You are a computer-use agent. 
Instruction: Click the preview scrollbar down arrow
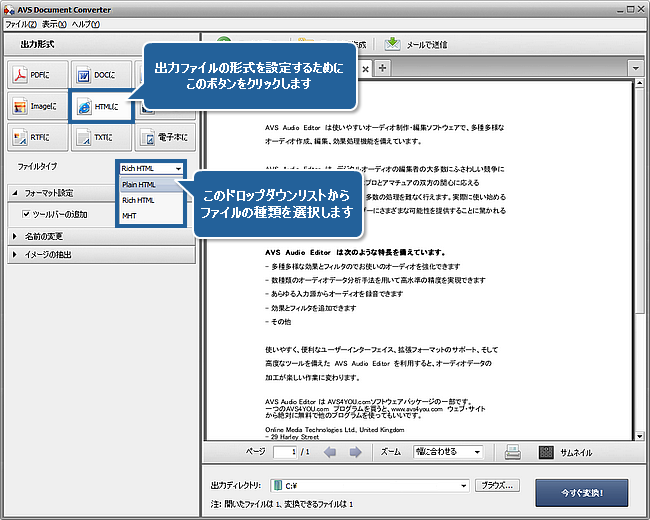click(x=639, y=436)
